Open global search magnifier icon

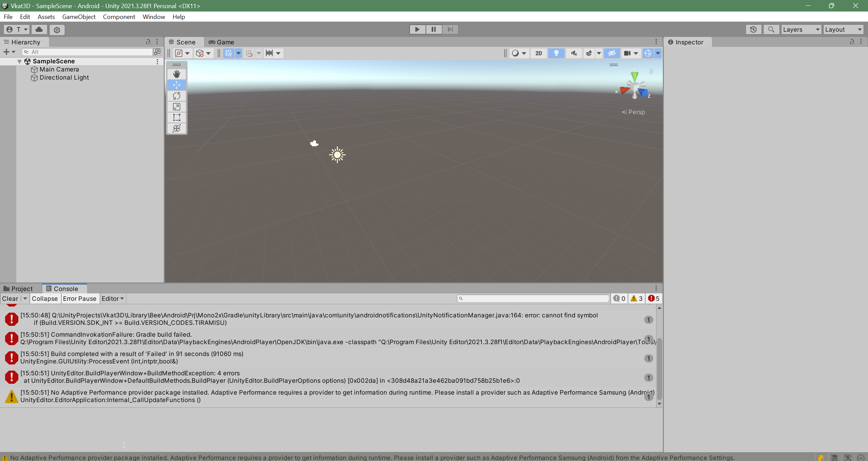tap(771, 29)
